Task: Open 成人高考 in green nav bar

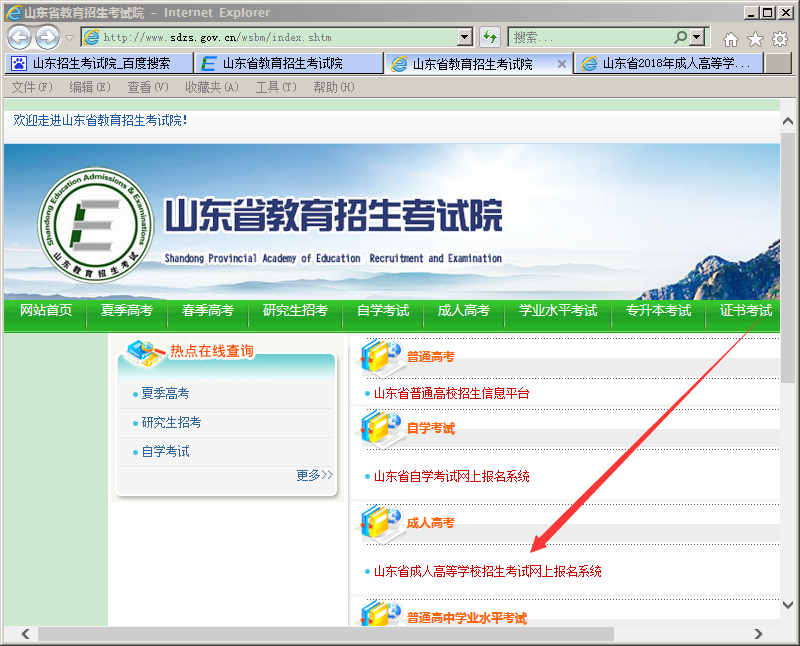Action: (x=463, y=310)
